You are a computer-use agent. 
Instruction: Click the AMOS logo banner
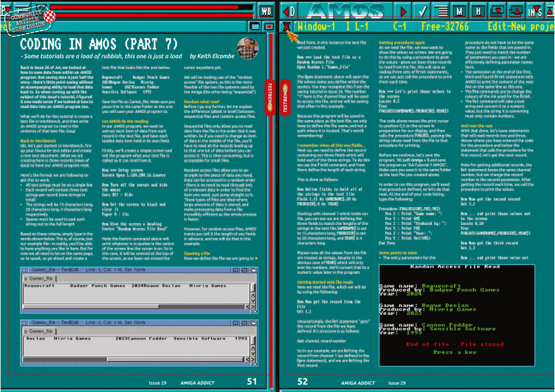pyautogui.click(x=345, y=11)
